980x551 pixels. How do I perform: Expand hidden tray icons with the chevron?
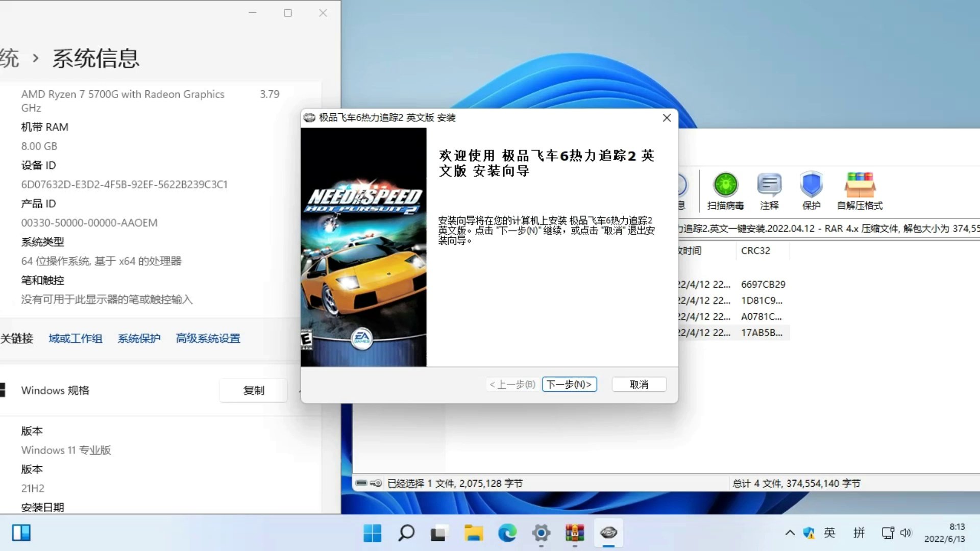point(789,533)
